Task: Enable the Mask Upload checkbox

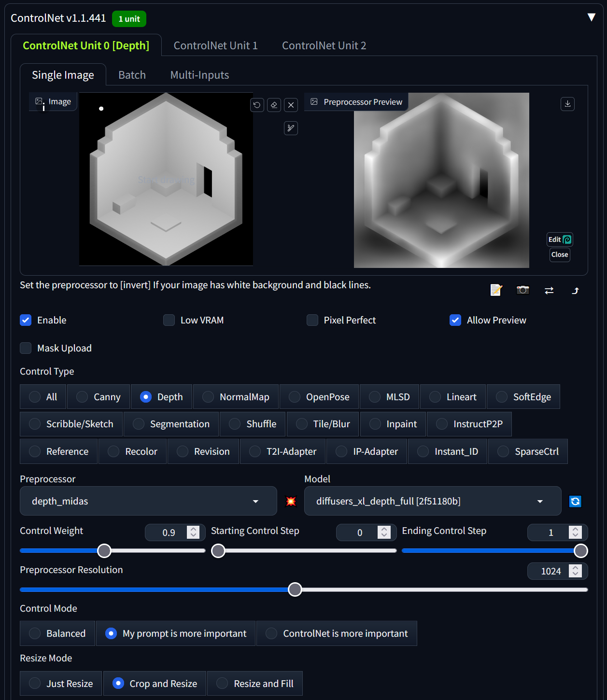Action: tap(26, 348)
